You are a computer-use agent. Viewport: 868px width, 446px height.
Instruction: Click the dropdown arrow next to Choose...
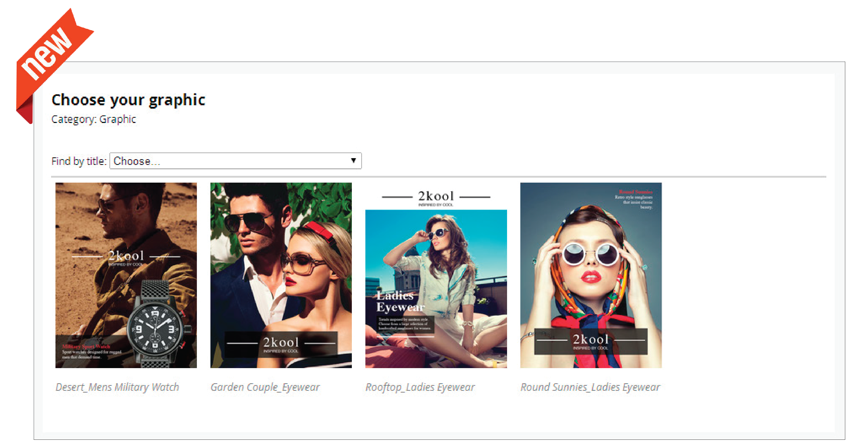pos(353,160)
